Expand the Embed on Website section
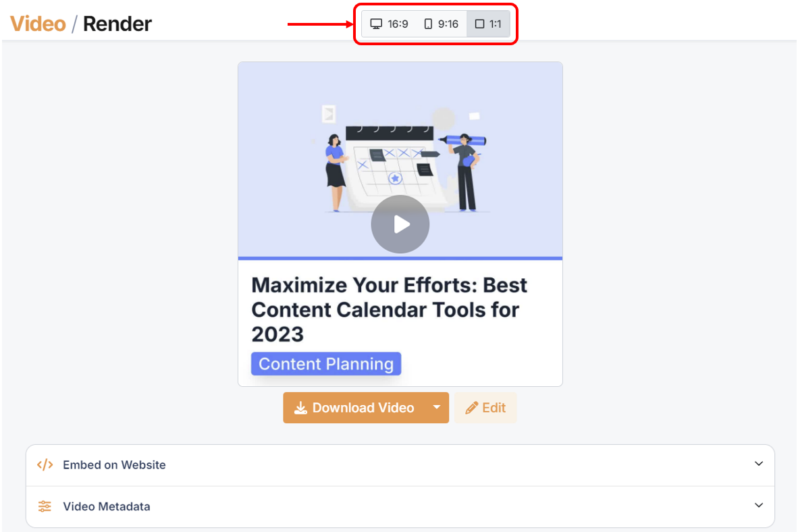798x532 pixels. click(758, 464)
